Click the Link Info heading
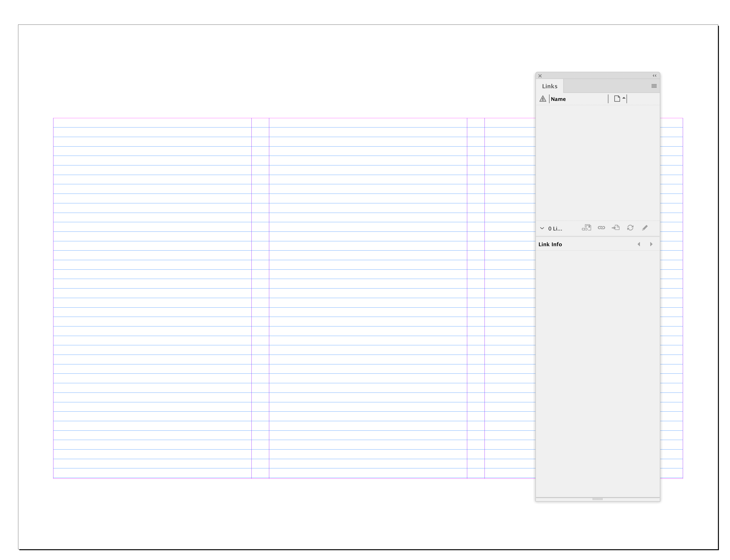Viewport: 730px width, 560px height. 550,244
